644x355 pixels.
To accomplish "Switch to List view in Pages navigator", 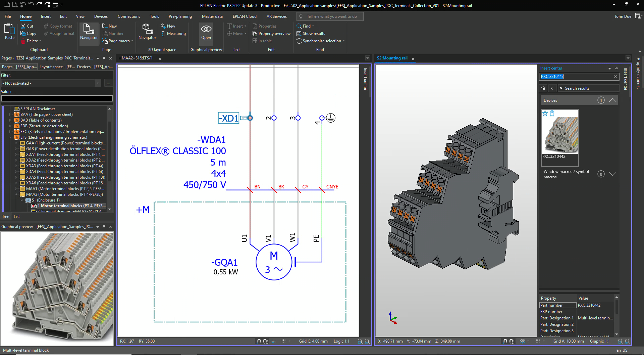I will pos(17,217).
